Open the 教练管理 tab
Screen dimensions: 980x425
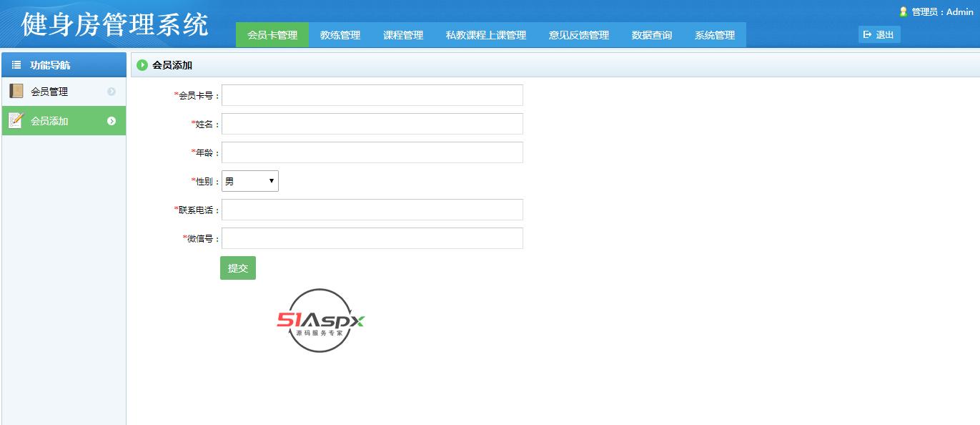point(340,35)
